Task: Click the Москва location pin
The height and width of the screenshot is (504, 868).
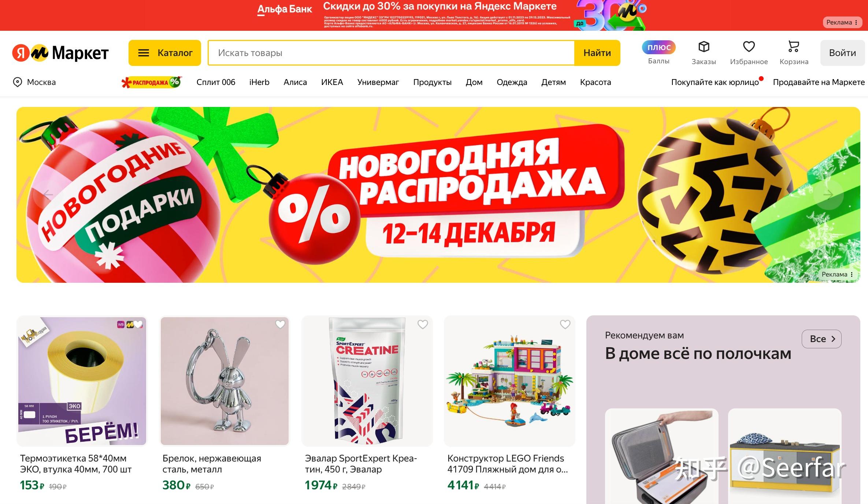Action: click(x=17, y=82)
